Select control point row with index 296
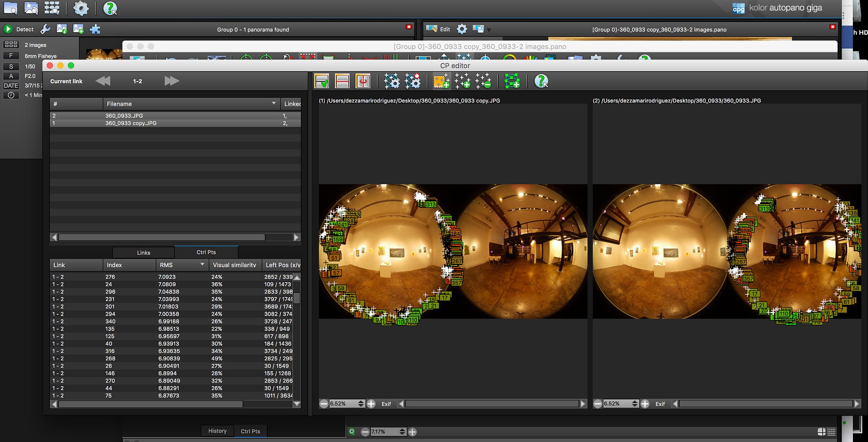This screenshot has height=442, width=868. coord(172,291)
